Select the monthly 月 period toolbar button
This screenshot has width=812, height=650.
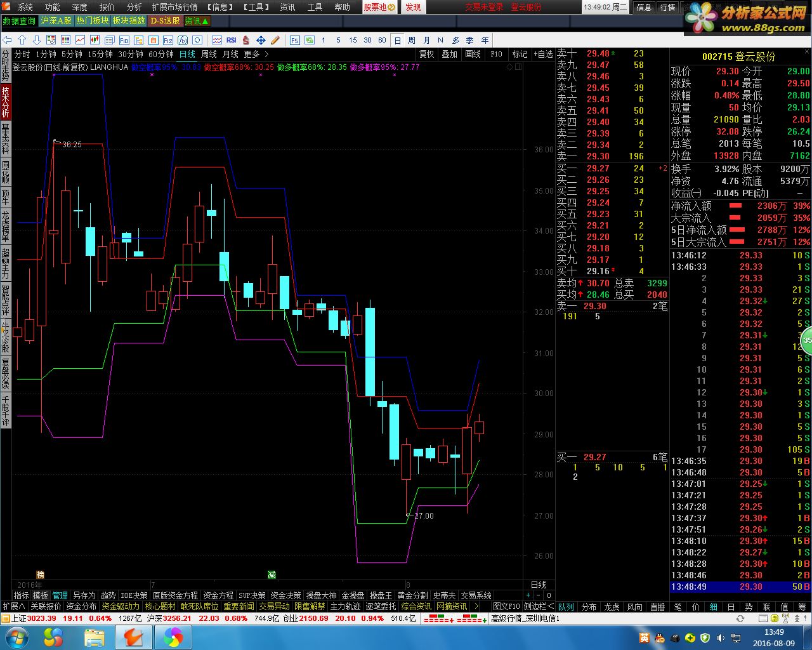426,40
